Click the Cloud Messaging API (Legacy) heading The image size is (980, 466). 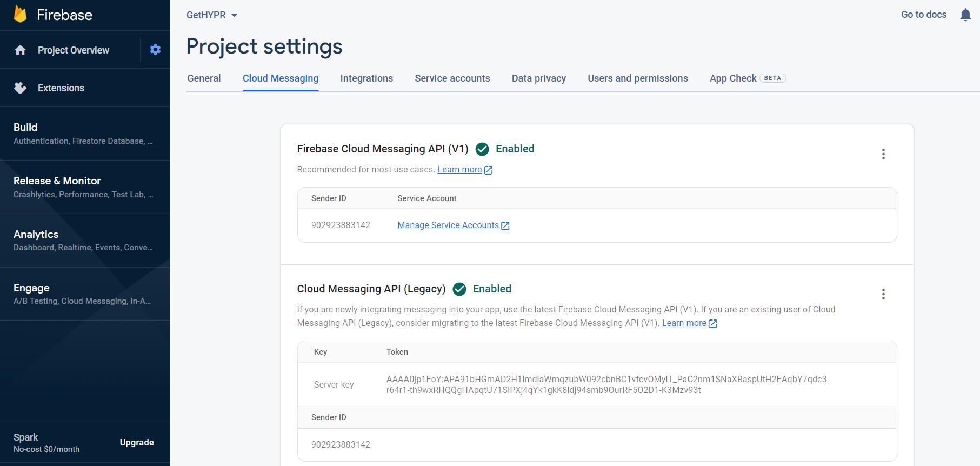pyautogui.click(x=371, y=289)
